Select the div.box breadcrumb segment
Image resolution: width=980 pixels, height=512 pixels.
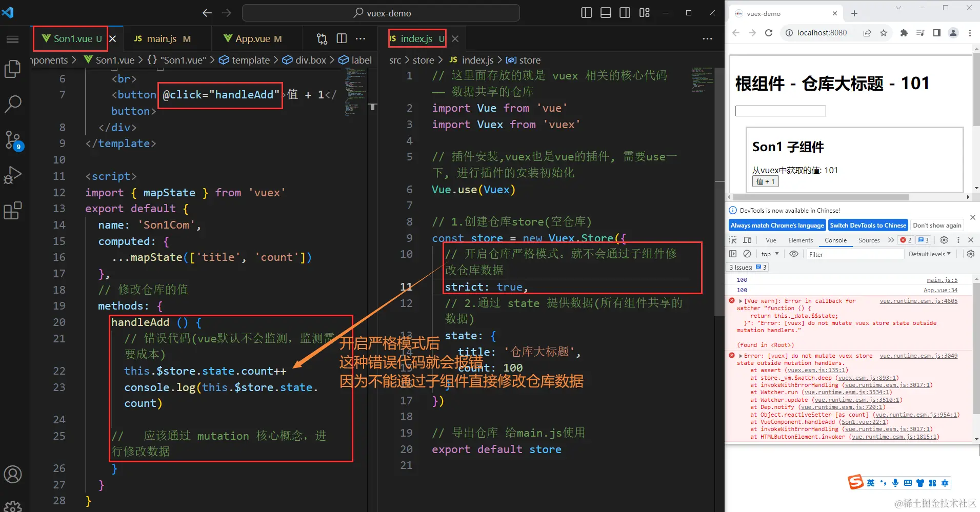point(305,60)
